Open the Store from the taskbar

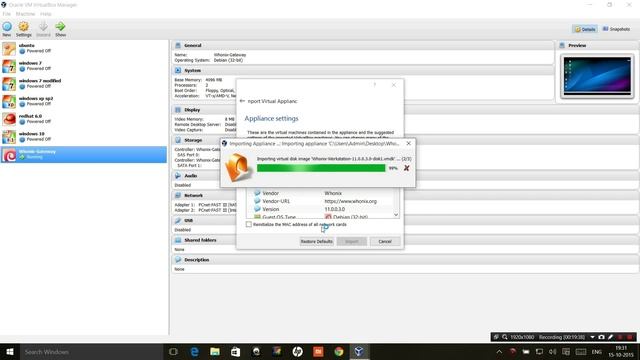[236, 351]
